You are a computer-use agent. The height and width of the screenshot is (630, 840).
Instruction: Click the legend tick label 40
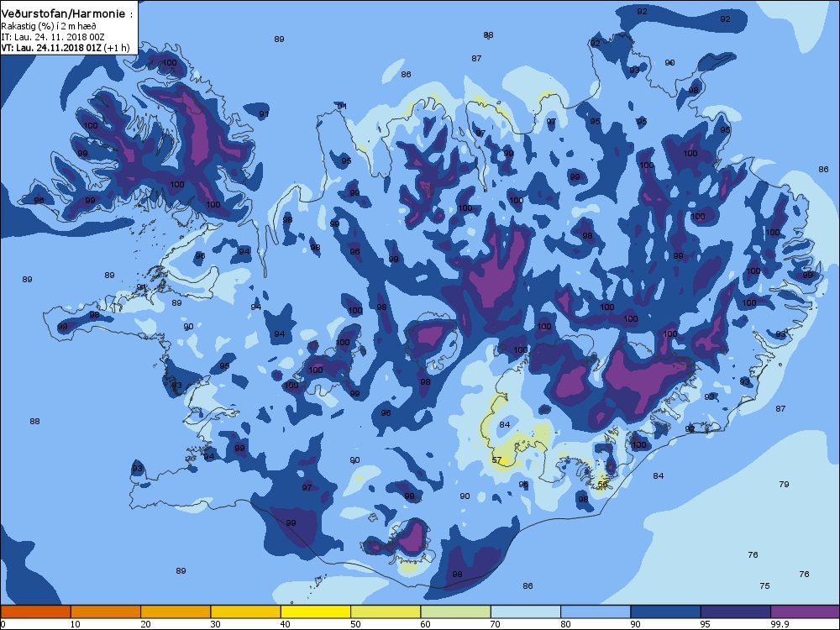coord(285,624)
